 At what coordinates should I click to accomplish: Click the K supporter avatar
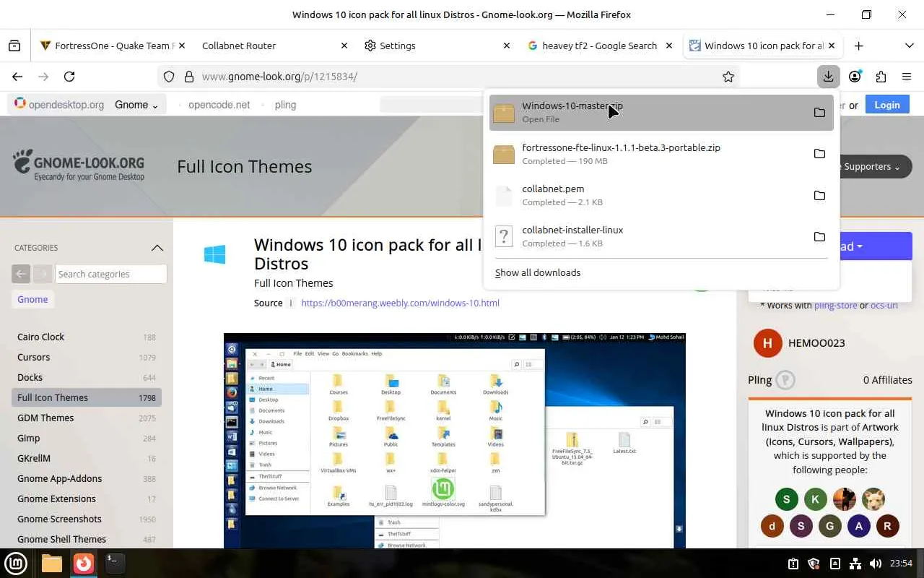(x=816, y=499)
